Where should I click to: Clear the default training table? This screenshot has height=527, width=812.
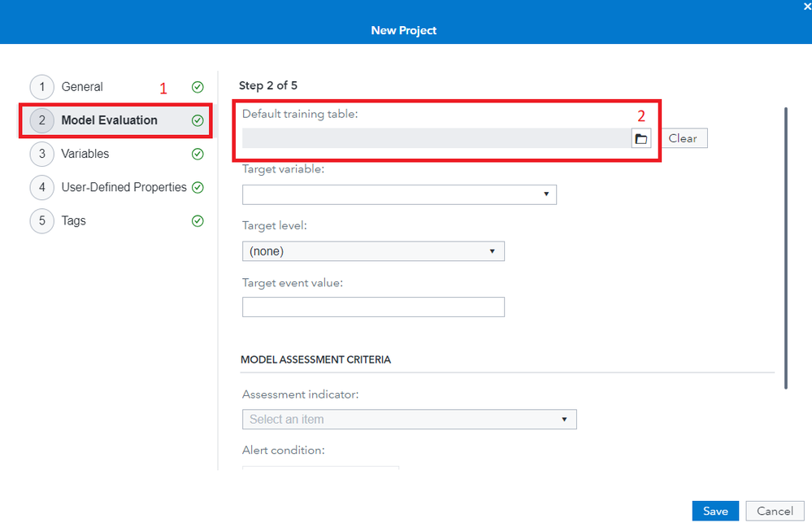683,138
